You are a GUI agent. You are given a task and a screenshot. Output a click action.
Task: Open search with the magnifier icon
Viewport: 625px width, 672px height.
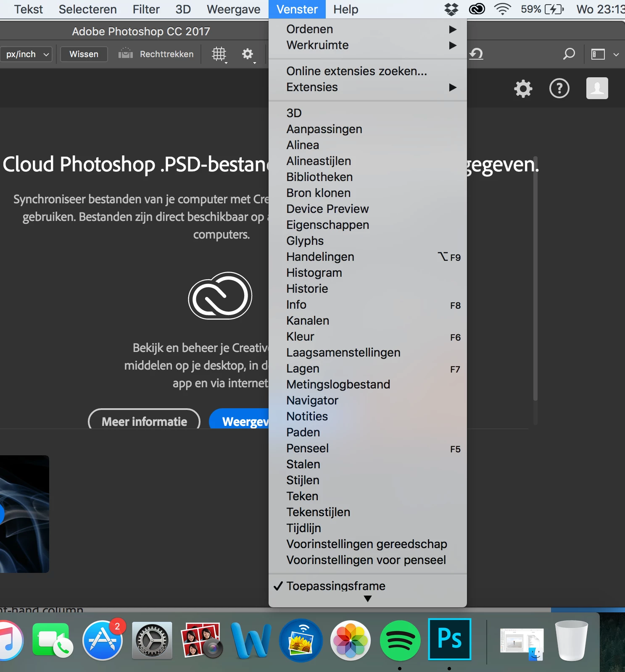click(x=569, y=54)
